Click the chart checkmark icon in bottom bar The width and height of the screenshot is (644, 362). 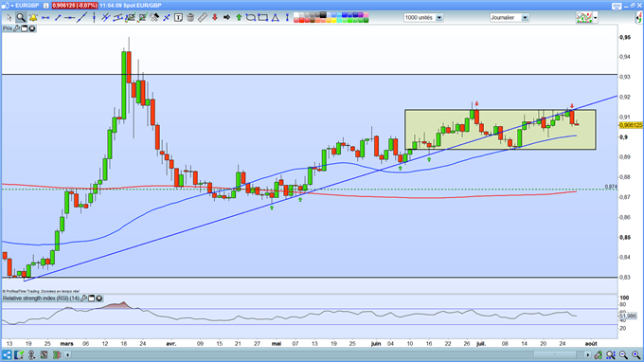pyautogui.click(x=19, y=354)
